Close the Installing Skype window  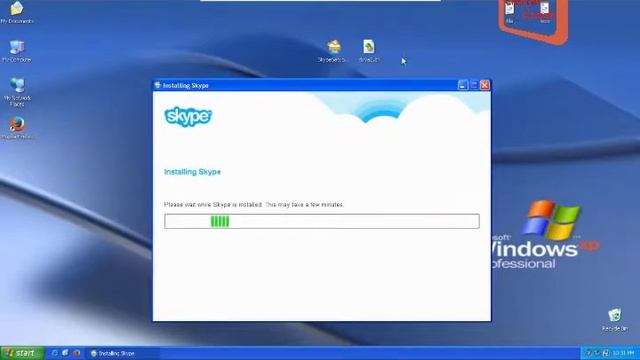pyautogui.click(x=484, y=85)
